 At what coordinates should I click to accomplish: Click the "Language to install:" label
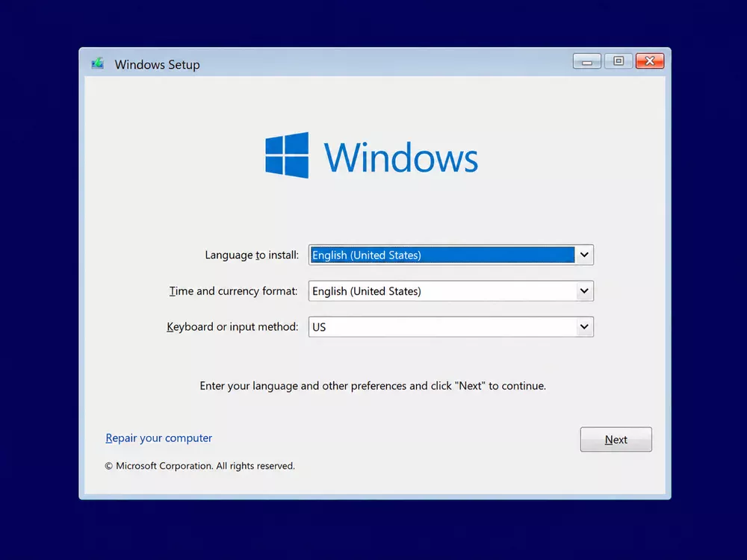(252, 255)
